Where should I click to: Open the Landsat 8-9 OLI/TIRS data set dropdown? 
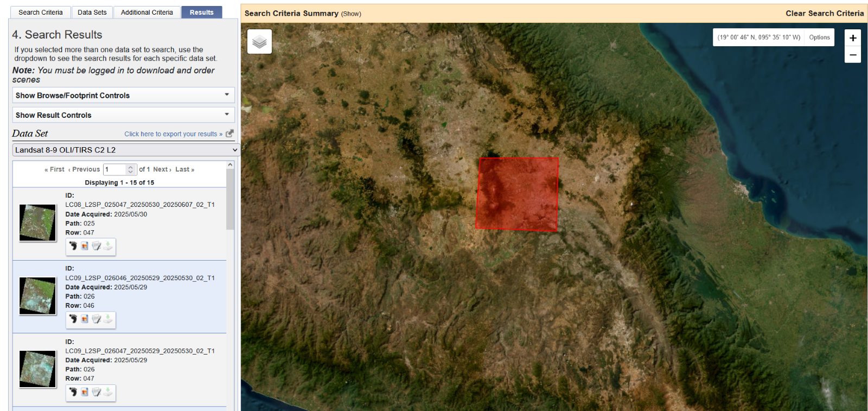(x=126, y=150)
